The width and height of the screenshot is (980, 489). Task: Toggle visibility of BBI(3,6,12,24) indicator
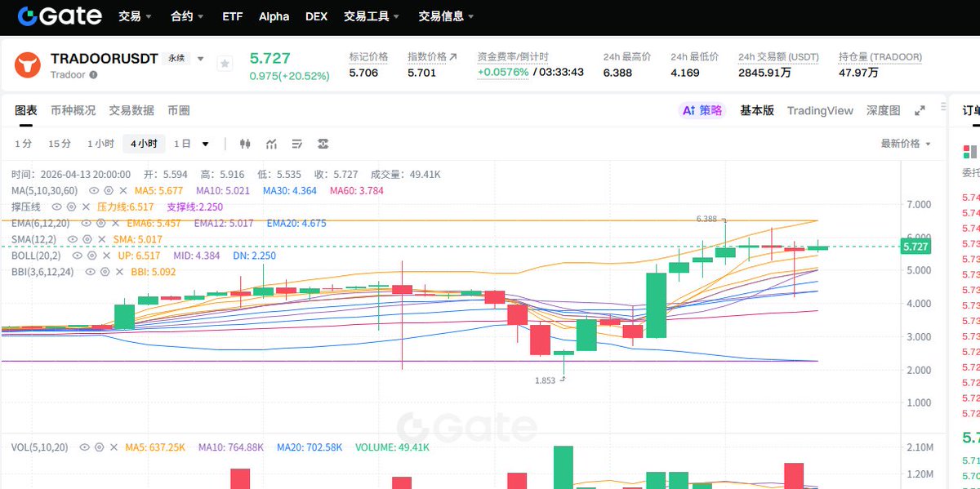tap(91, 272)
